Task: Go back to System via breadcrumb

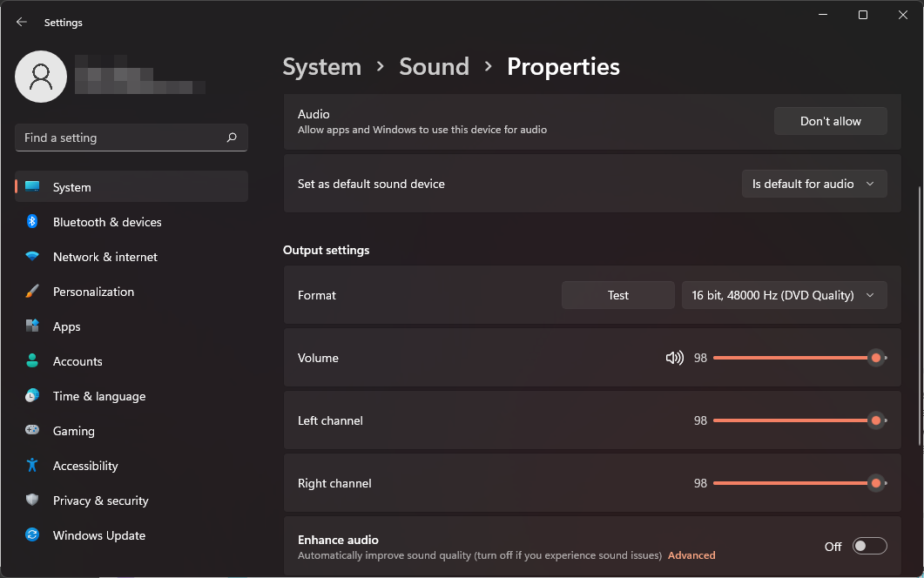Action: [x=321, y=66]
